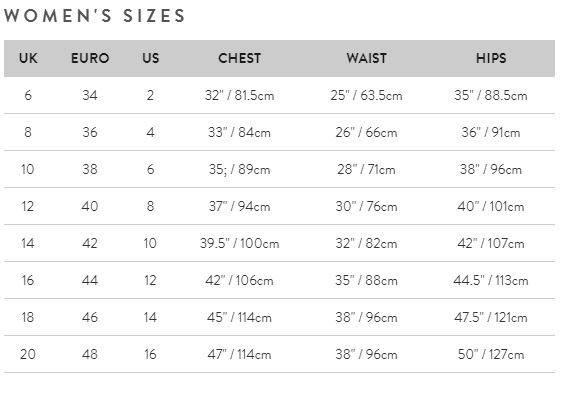Click the CHEST column header

click(240, 58)
